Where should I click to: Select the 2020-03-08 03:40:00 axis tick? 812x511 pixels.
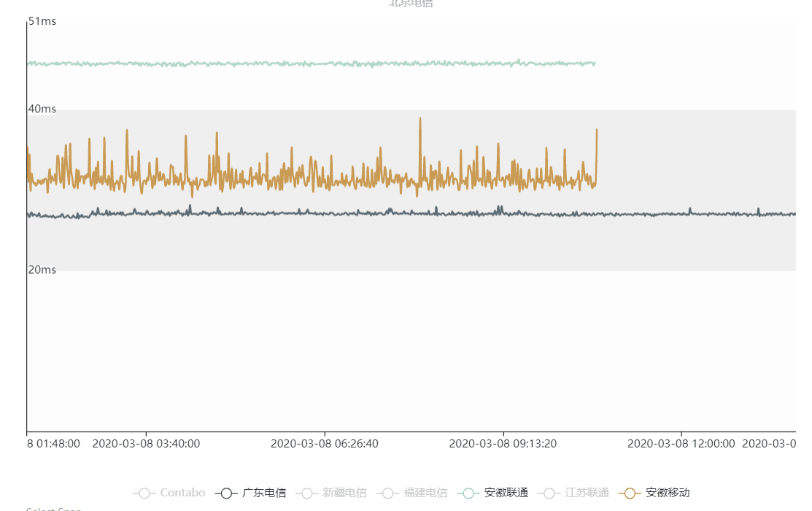146,443
